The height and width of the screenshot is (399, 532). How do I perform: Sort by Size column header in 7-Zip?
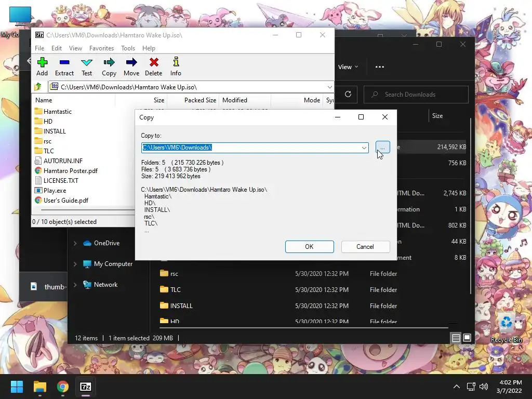coord(141,100)
